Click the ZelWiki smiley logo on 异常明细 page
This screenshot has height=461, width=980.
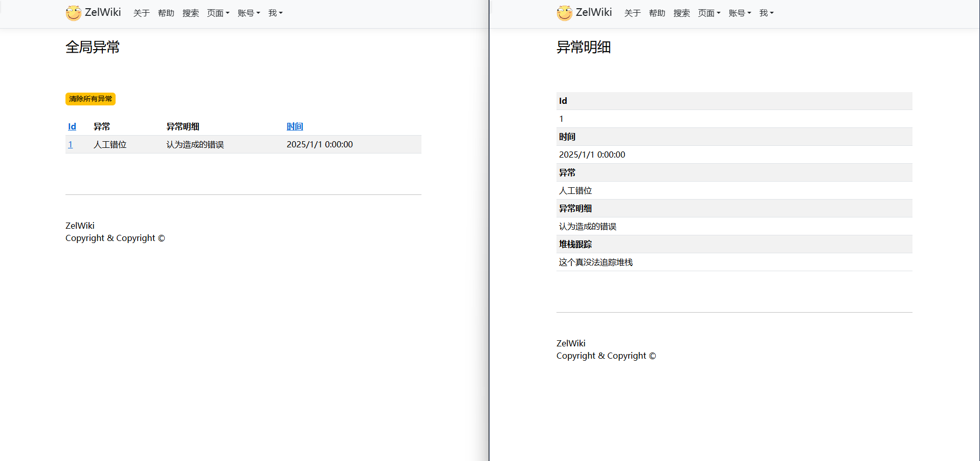565,13
